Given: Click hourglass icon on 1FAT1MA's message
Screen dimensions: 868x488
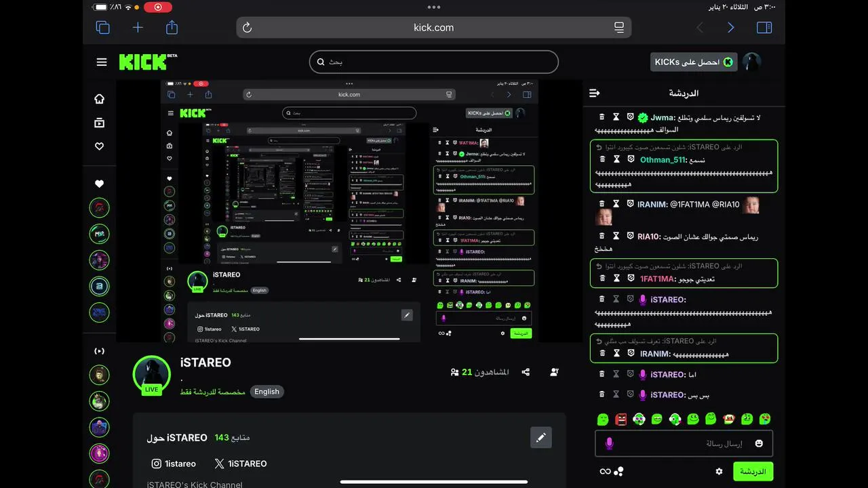Looking at the screenshot, I should tap(616, 279).
